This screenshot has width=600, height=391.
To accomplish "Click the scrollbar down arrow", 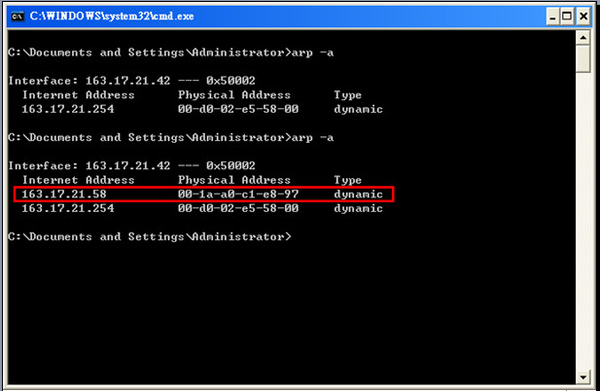I will [x=583, y=377].
